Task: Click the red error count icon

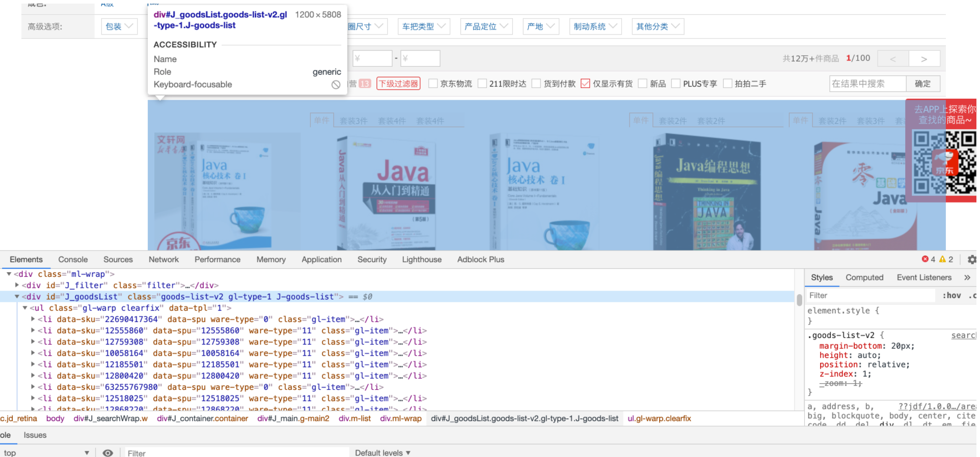Action: (x=925, y=259)
